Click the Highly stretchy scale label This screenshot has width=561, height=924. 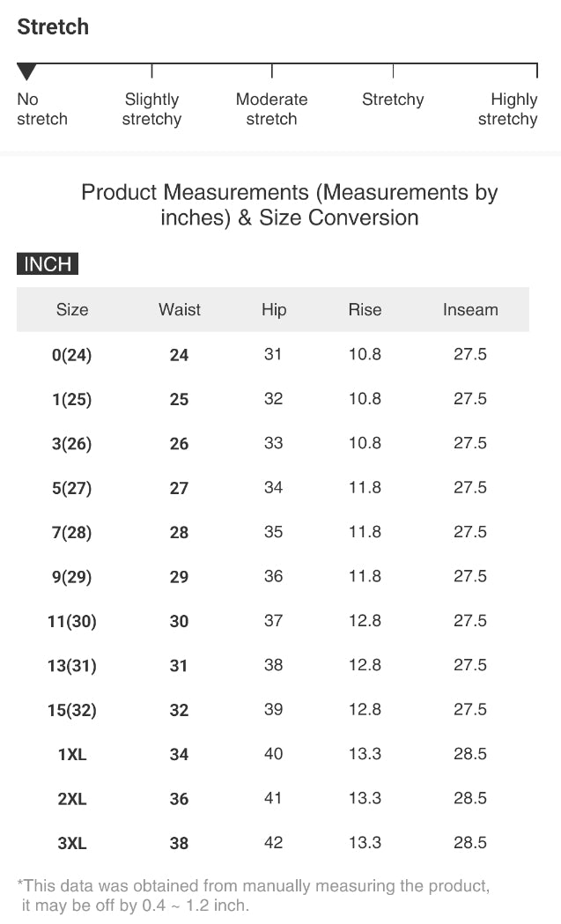(x=508, y=109)
